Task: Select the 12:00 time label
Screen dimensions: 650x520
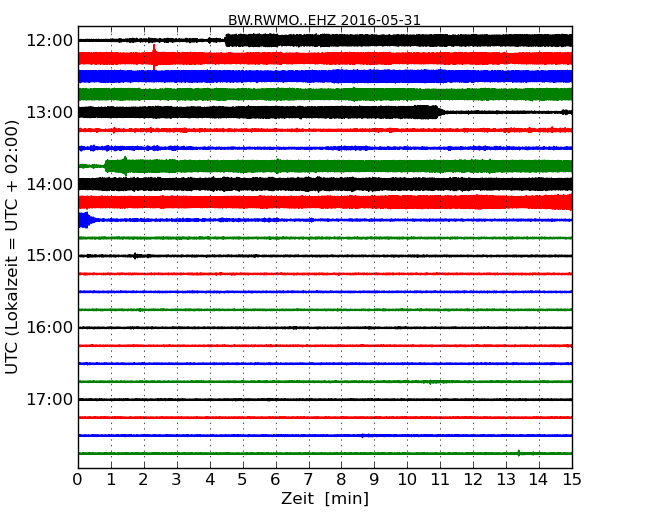Action: click(x=50, y=41)
